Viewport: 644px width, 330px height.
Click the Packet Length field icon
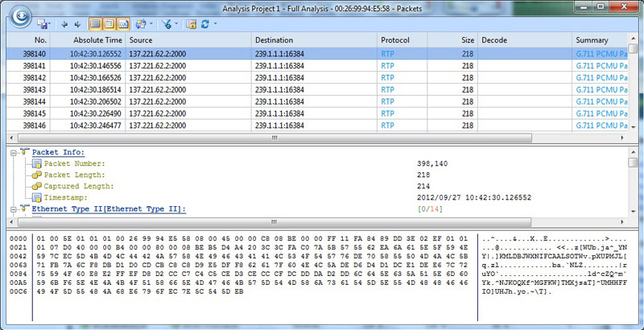[x=36, y=175]
